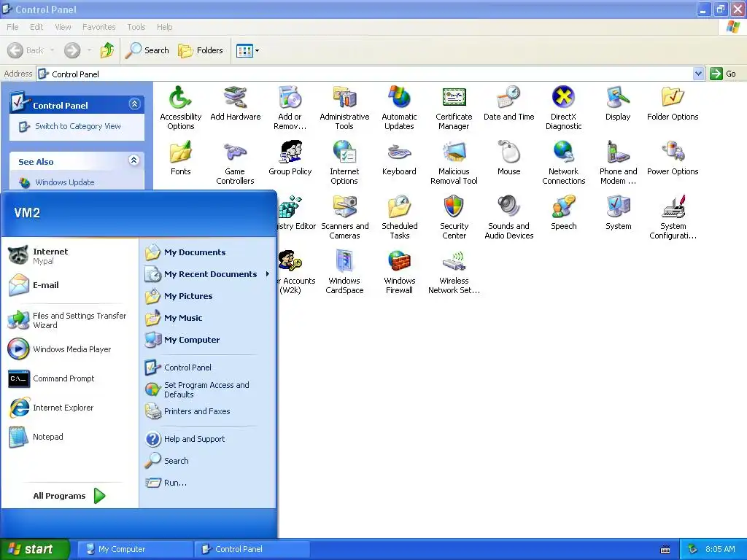The height and width of the screenshot is (560, 747).
Task: Toggle the Folders toolbar button
Action: coord(201,50)
